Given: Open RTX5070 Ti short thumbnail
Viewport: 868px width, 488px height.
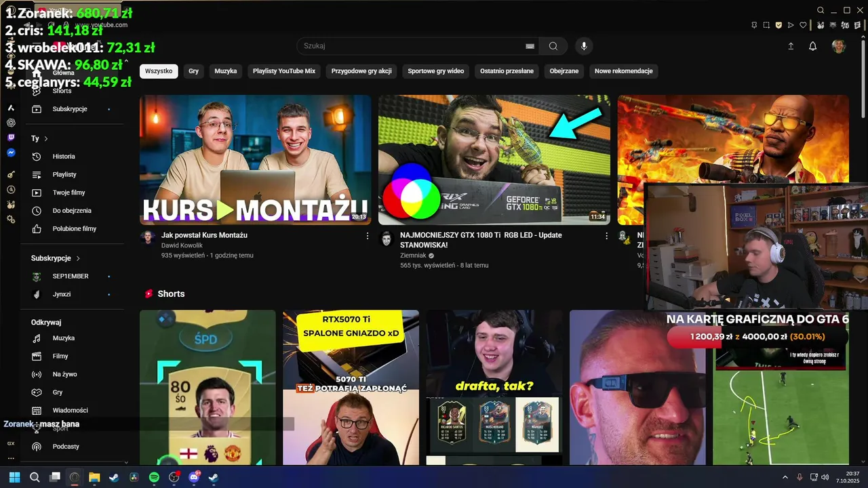Looking at the screenshot, I should tap(351, 388).
